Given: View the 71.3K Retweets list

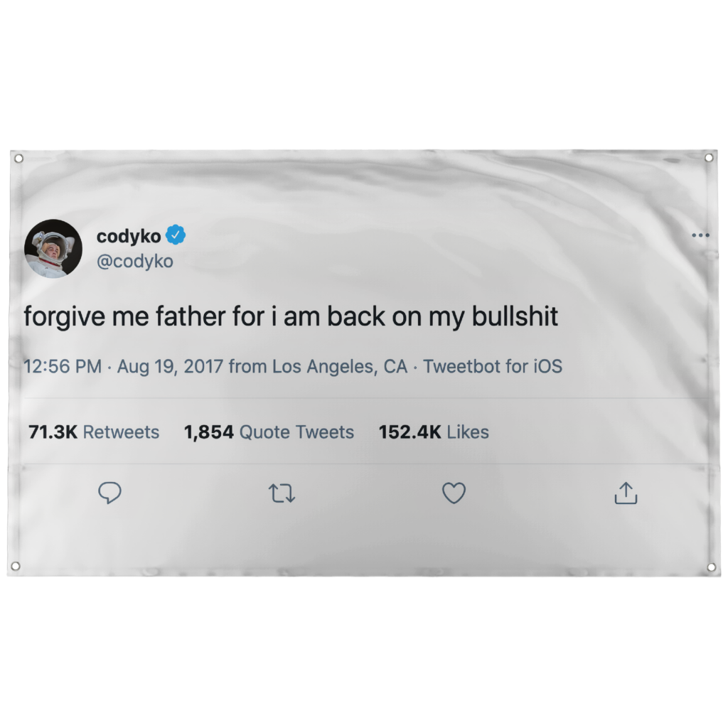Looking at the screenshot, I should click(94, 432).
